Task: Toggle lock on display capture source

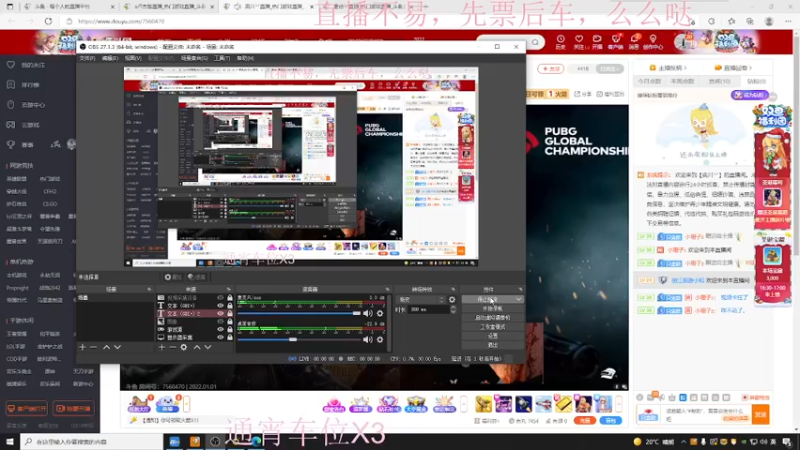Action: pos(230,337)
